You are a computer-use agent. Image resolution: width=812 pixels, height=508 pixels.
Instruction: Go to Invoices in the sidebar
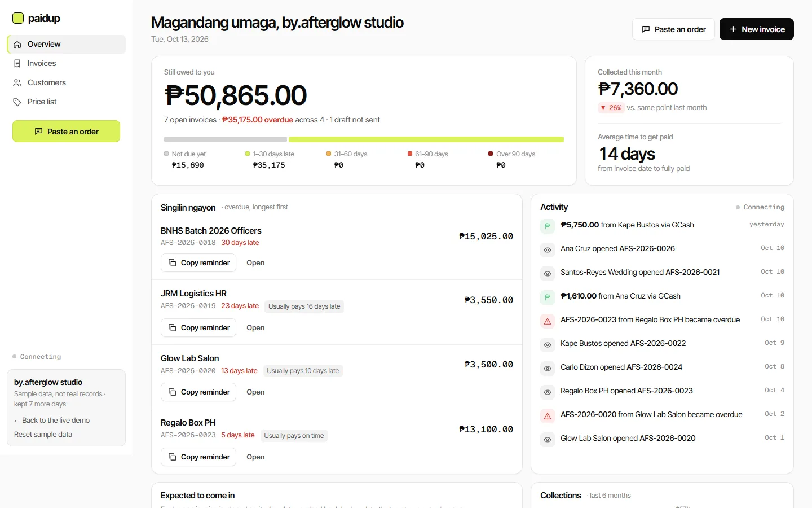66,64
